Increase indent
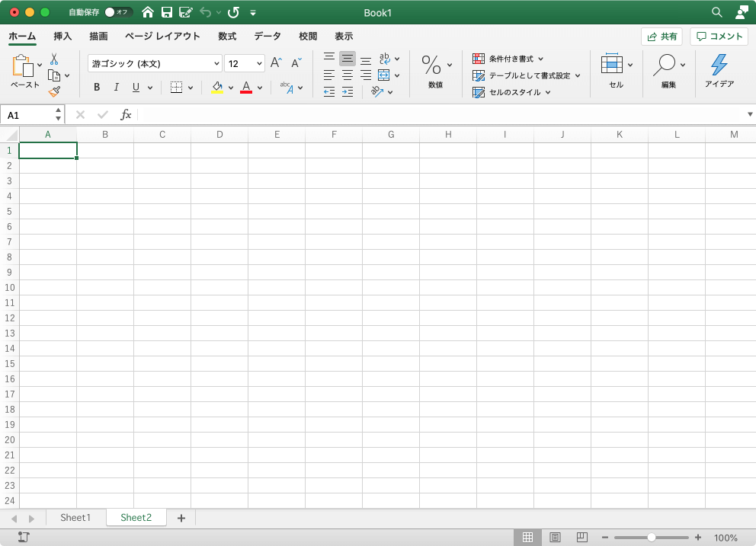The image size is (756, 546). [348, 92]
